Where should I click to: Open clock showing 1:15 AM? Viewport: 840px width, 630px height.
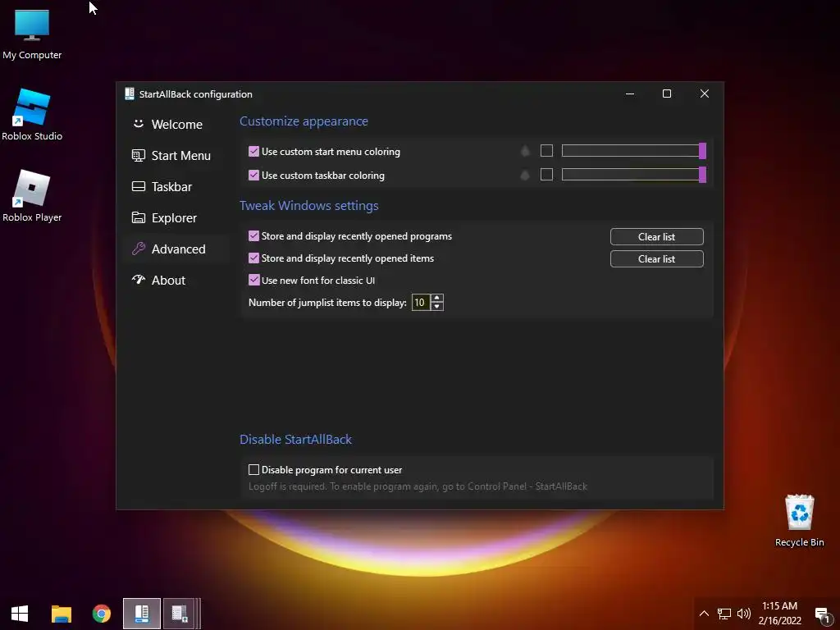[x=779, y=614]
